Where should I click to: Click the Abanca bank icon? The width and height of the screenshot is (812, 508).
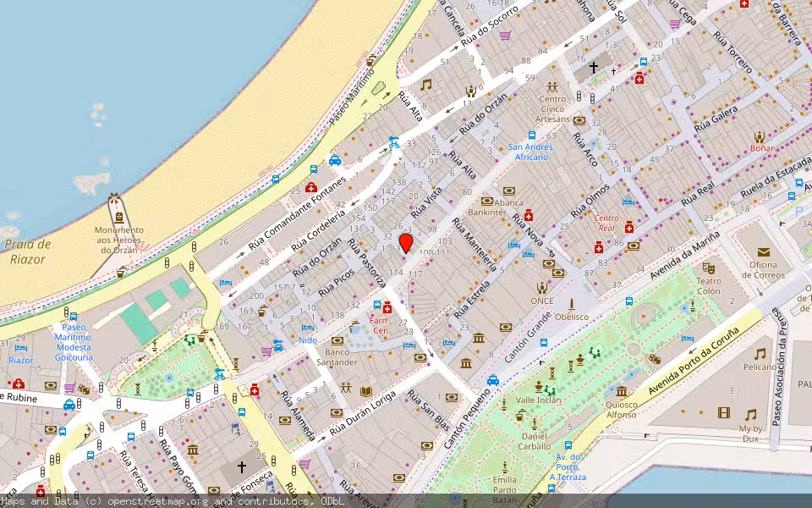pyautogui.click(x=508, y=191)
